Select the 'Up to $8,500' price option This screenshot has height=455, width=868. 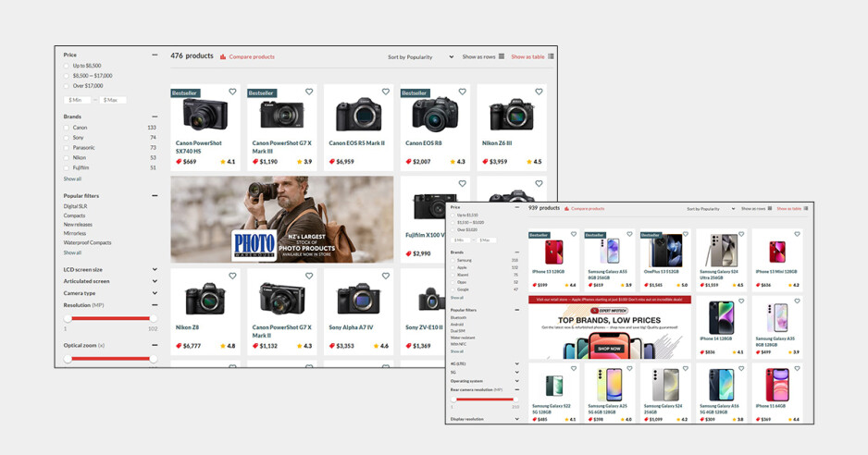[68, 66]
